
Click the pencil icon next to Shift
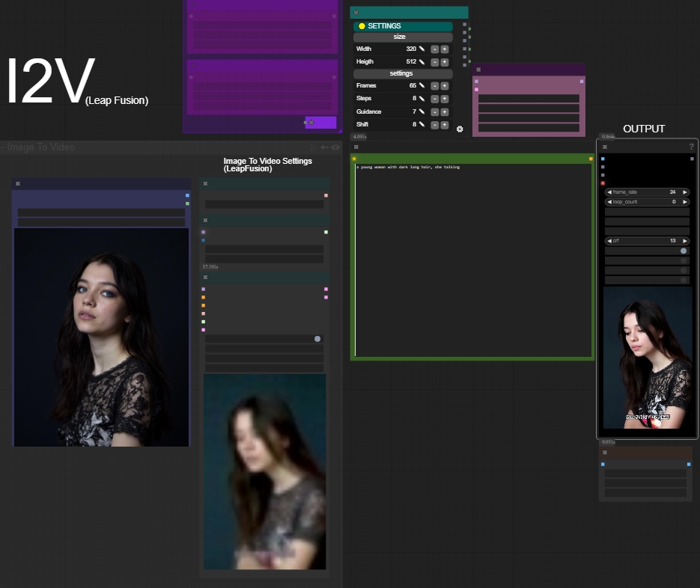point(421,124)
